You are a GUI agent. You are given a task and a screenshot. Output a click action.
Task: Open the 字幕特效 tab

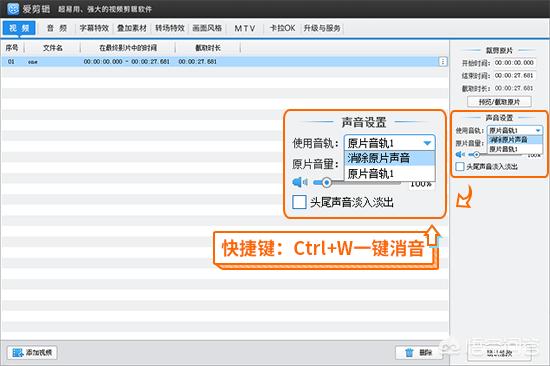[94, 28]
